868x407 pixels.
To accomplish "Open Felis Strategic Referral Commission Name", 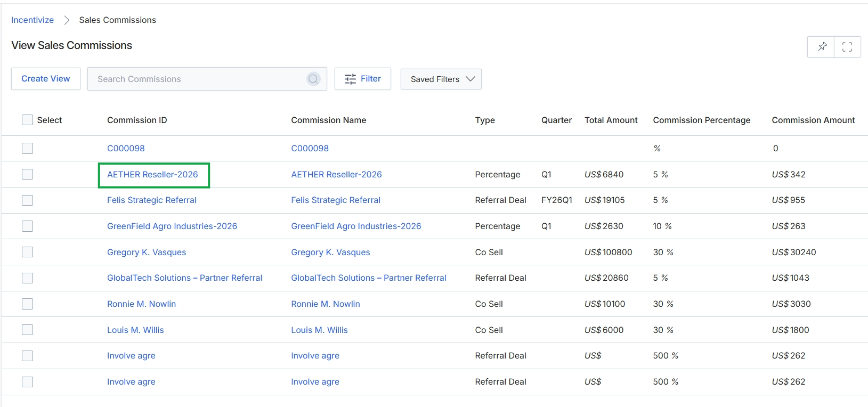I will (336, 200).
